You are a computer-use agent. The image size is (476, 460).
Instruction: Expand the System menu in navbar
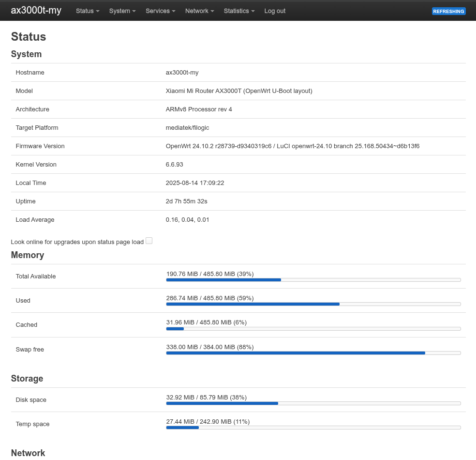tap(122, 11)
